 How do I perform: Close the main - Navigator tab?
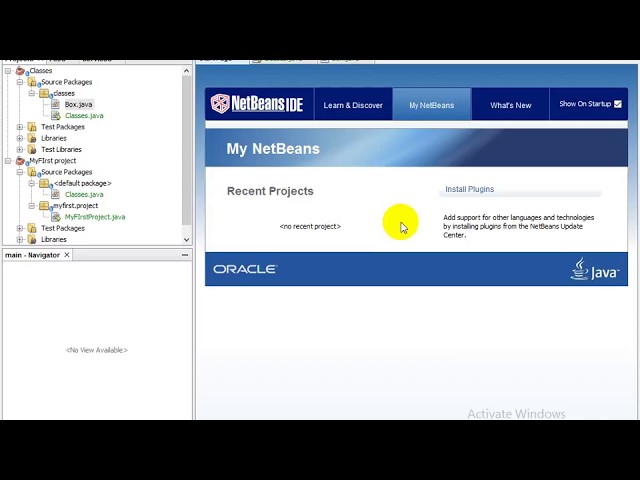pos(67,255)
